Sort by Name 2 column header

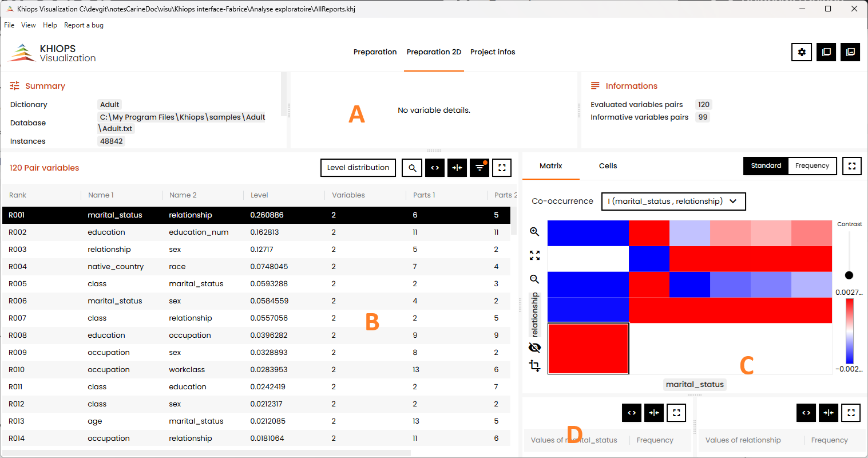point(183,195)
